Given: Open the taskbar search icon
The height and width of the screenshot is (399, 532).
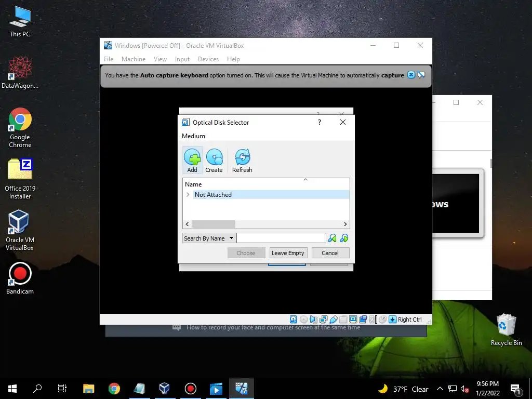Looking at the screenshot, I should (x=37, y=389).
